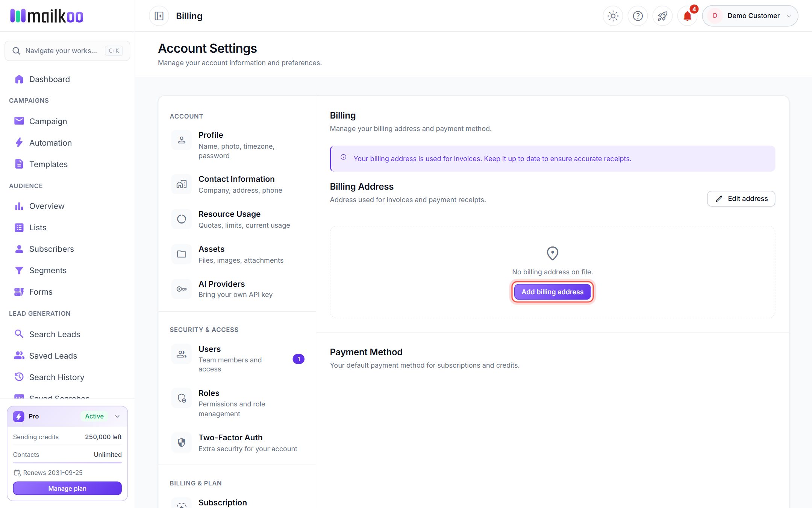The image size is (812, 508).
Task: Expand the Pro plan chevron
Action: click(x=117, y=416)
